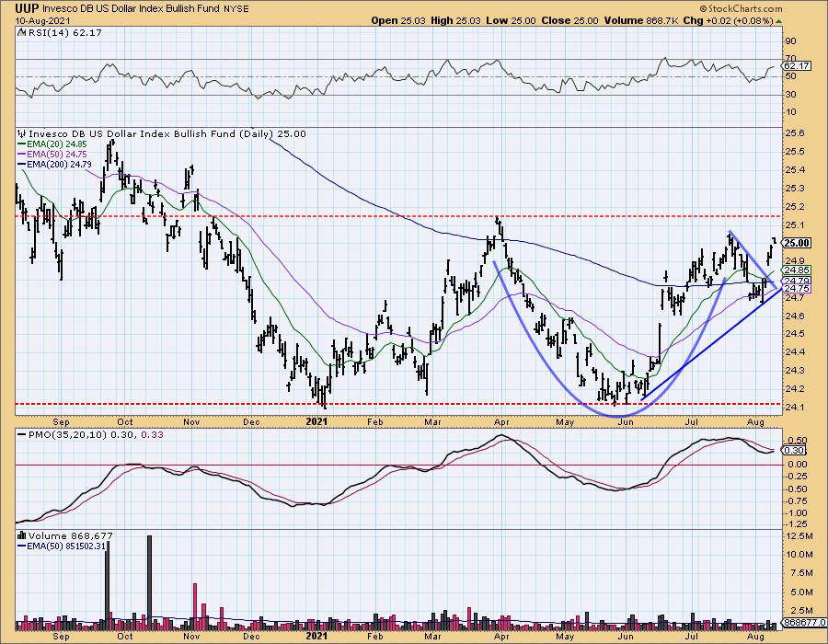Screen dimensions: 828x644
Task: Click the EMA(50) 24.75 legend entry
Action: click(52, 155)
